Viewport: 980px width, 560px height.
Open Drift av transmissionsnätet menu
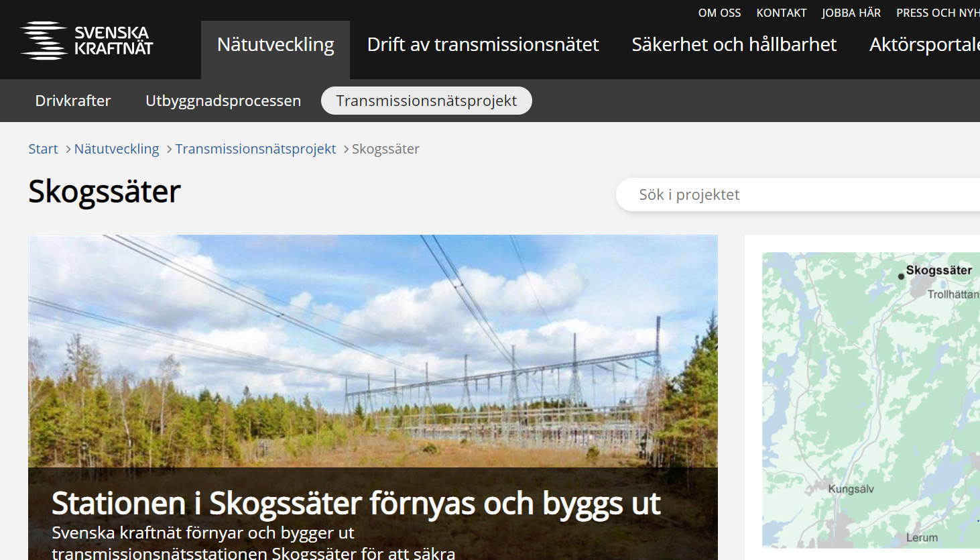483,44
